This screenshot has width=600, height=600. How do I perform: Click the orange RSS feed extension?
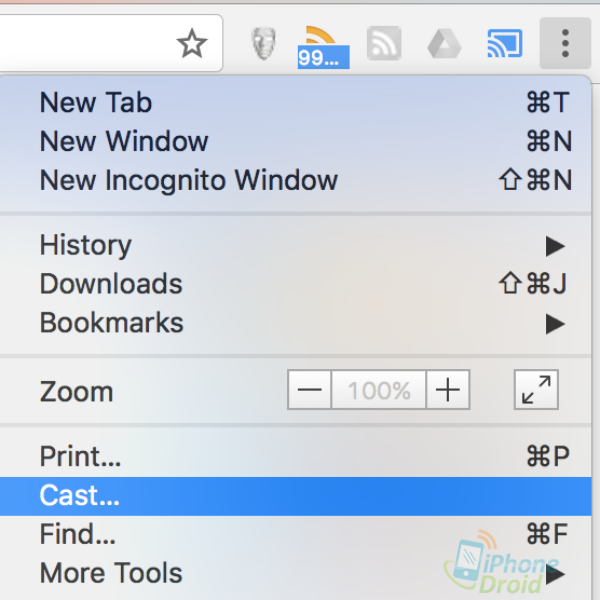point(322,44)
